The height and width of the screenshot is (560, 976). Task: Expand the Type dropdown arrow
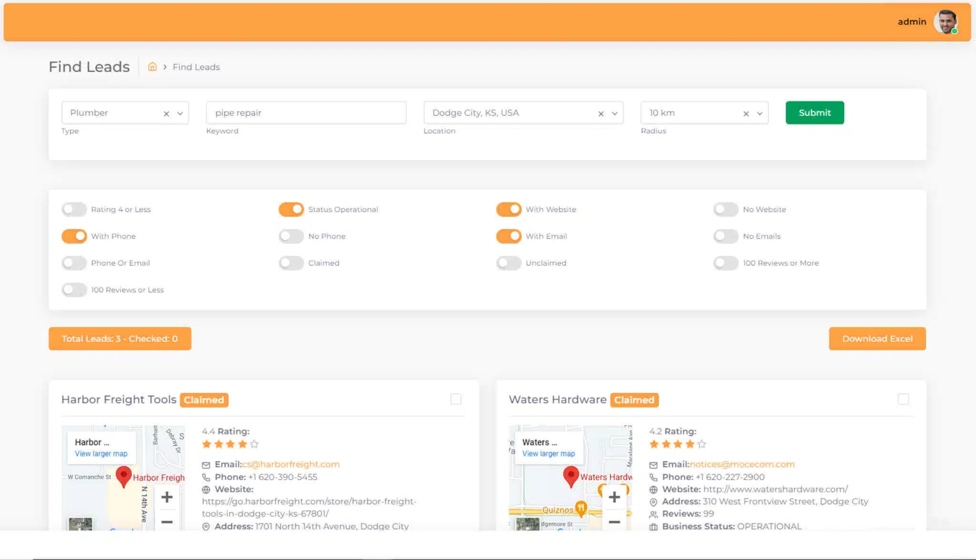pyautogui.click(x=180, y=113)
